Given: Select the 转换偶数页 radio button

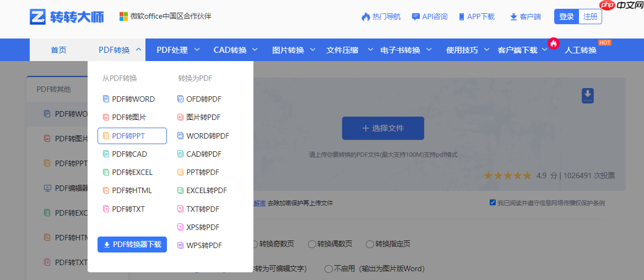Looking at the screenshot, I should (x=312, y=244).
